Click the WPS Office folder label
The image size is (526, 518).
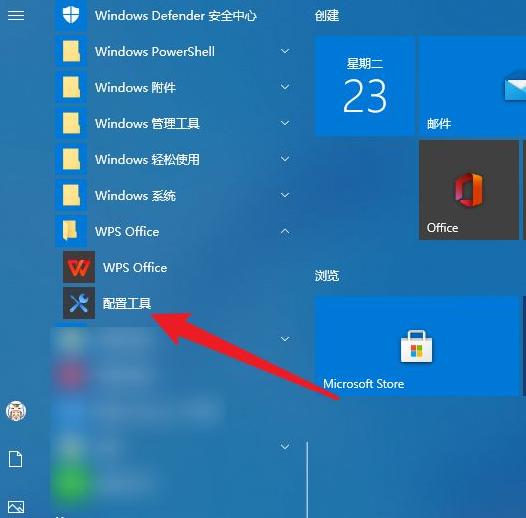[x=127, y=231]
